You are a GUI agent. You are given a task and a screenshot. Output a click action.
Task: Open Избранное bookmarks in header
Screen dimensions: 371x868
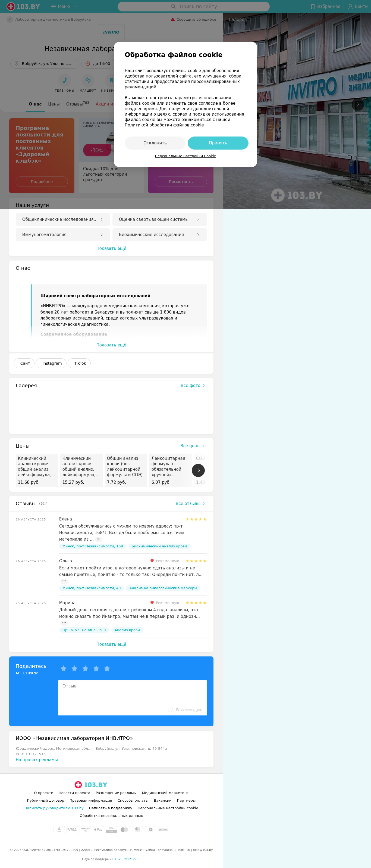[325, 7]
